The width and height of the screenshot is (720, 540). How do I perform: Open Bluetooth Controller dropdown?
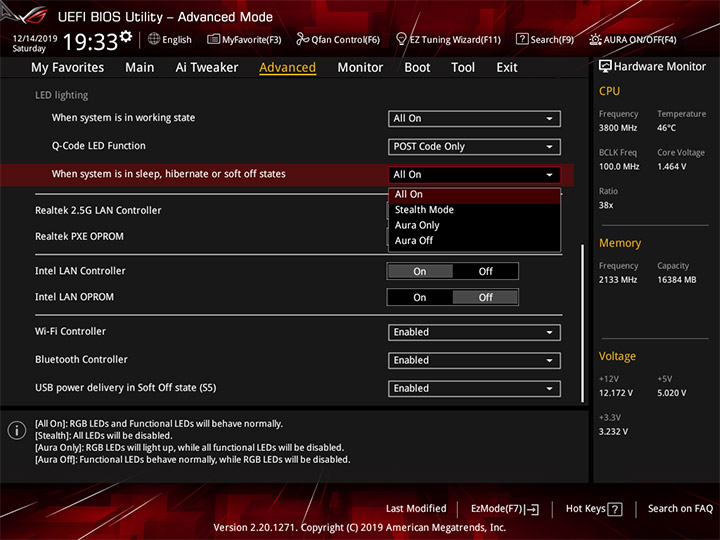(474, 360)
